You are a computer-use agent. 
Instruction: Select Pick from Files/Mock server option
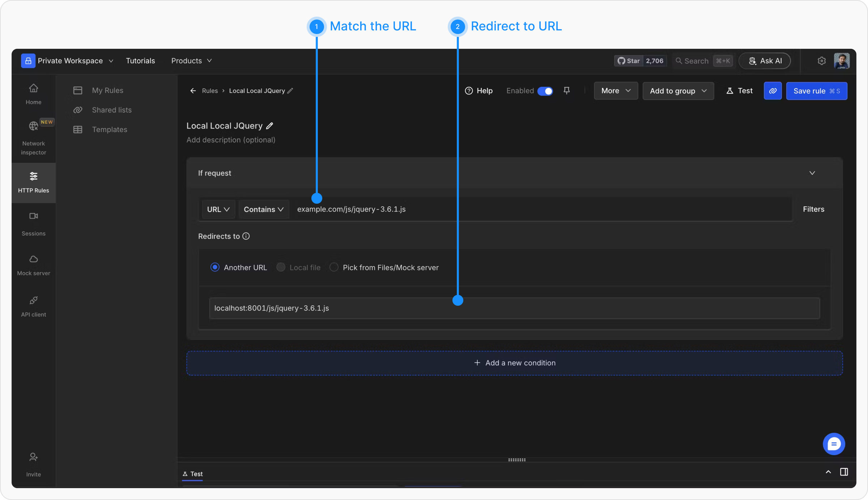click(334, 267)
